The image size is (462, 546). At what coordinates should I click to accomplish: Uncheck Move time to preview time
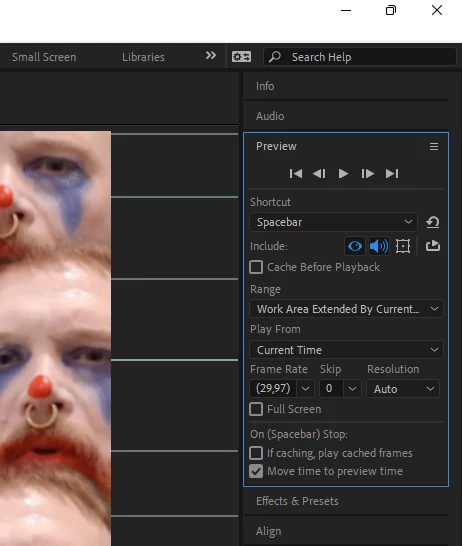click(256, 471)
